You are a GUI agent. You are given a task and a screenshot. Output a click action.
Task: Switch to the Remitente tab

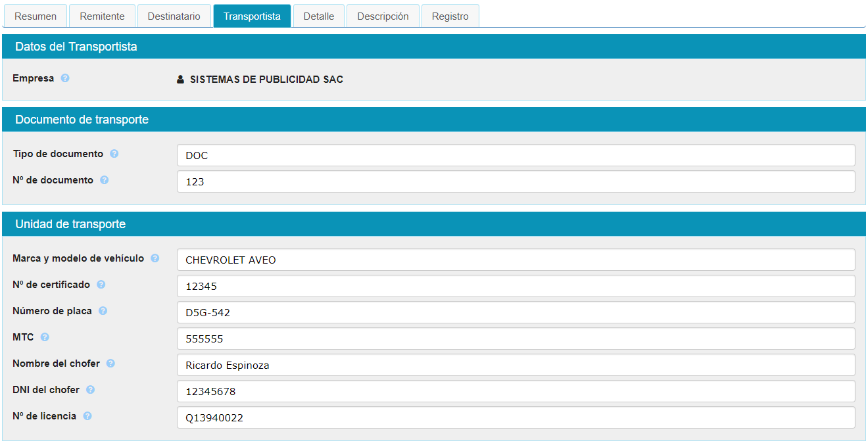tap(102, 16)
